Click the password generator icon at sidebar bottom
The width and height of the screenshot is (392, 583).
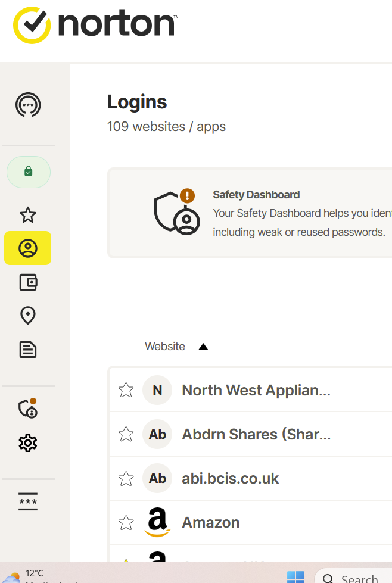click(x=28, y=501)
